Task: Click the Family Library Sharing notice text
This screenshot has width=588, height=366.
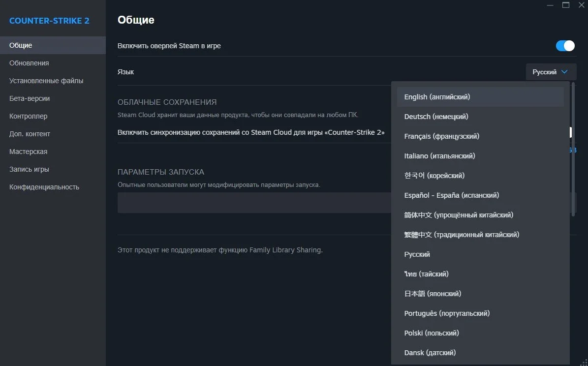Action: pos(220,250)
